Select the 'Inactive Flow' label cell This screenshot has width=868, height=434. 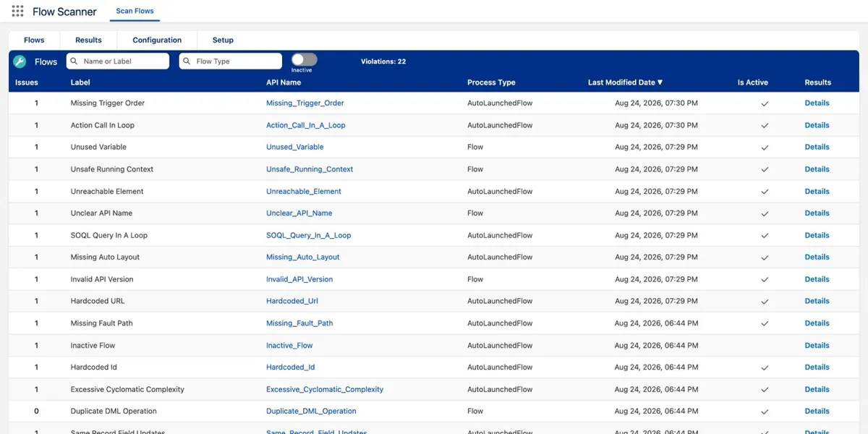tap(93, 346)
